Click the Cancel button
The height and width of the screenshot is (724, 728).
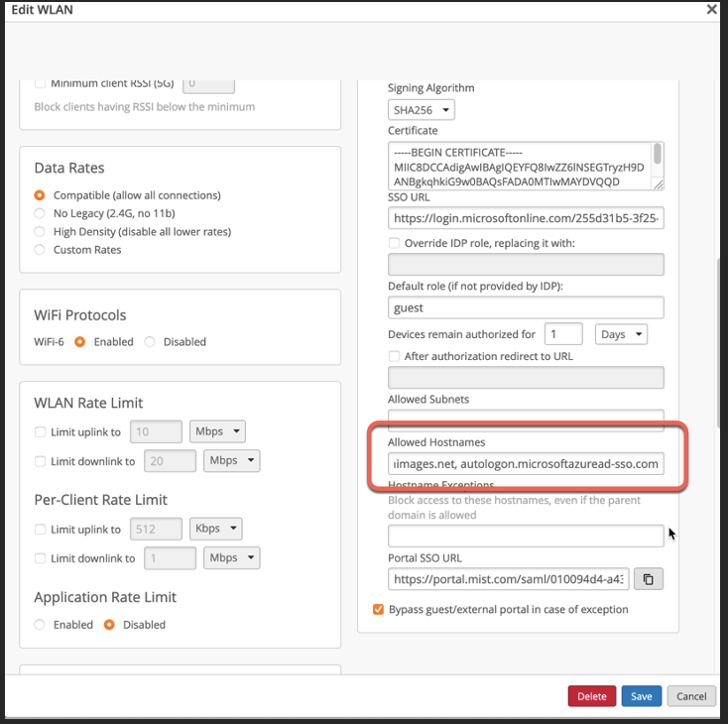tap(691, 696)
